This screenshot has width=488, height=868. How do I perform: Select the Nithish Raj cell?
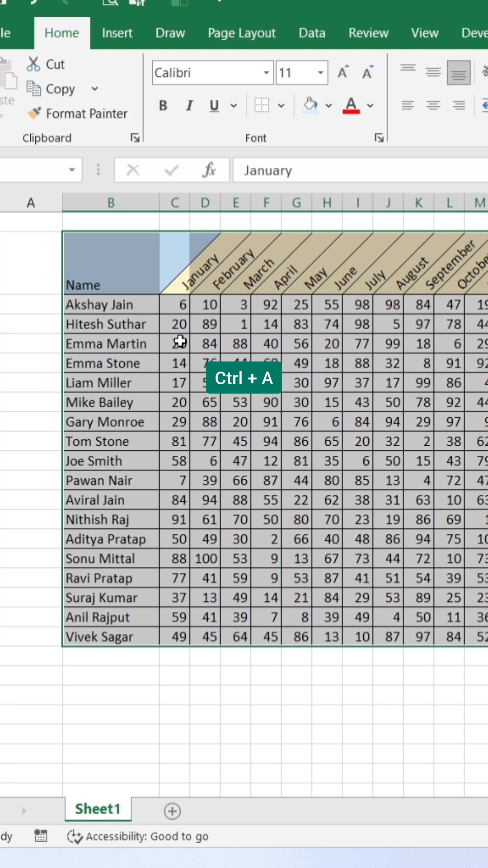click(111, 519)
